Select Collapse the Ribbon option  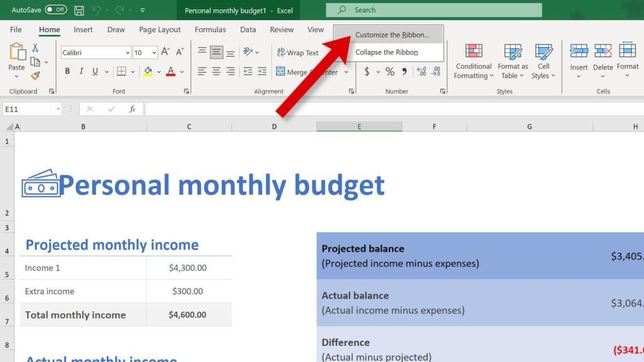click(x=386, y=52)
